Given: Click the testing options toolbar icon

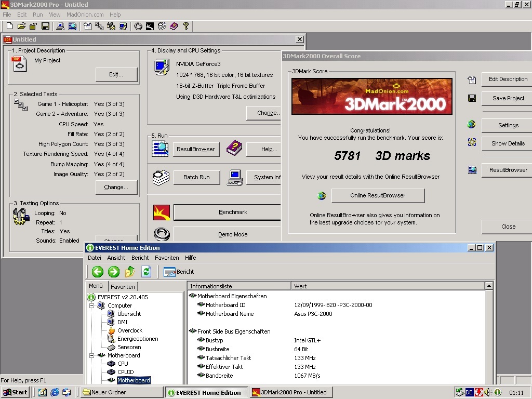Looking at the screenshot, I should pos(111,26).
